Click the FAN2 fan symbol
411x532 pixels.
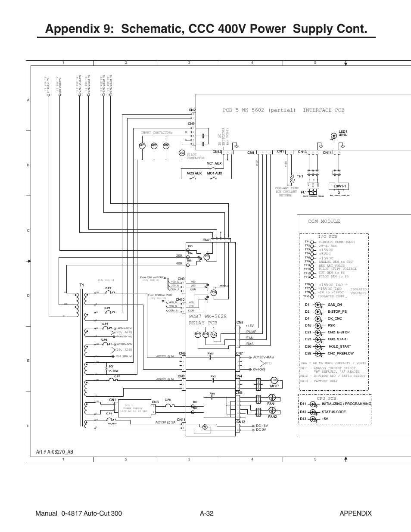(x=272, y=411)
